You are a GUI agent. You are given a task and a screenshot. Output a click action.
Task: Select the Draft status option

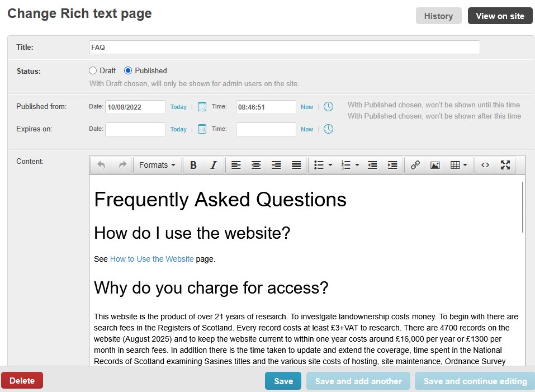point(93,71)
